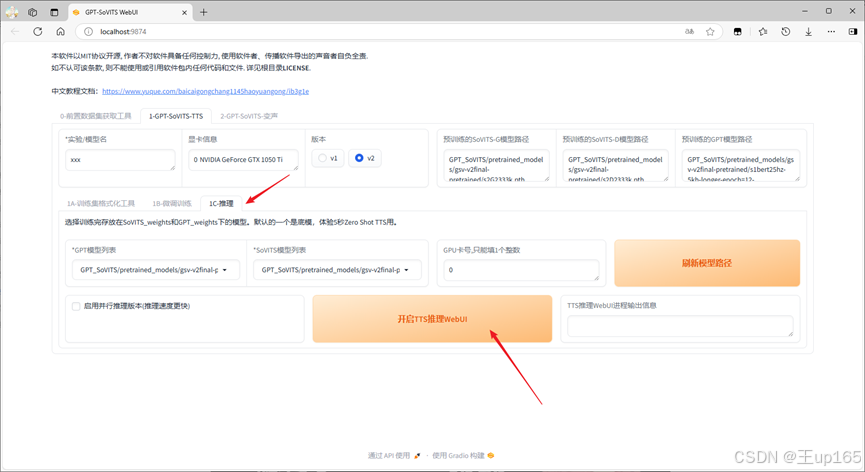The image size is (865, 472).
Task: Enable the parallel inference version checkbox
Action: 76,306
